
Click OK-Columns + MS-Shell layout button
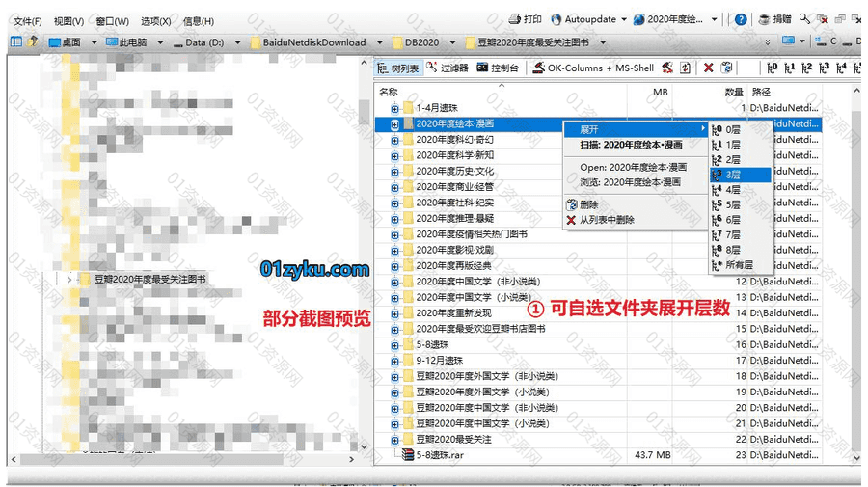tap(593, 68)
